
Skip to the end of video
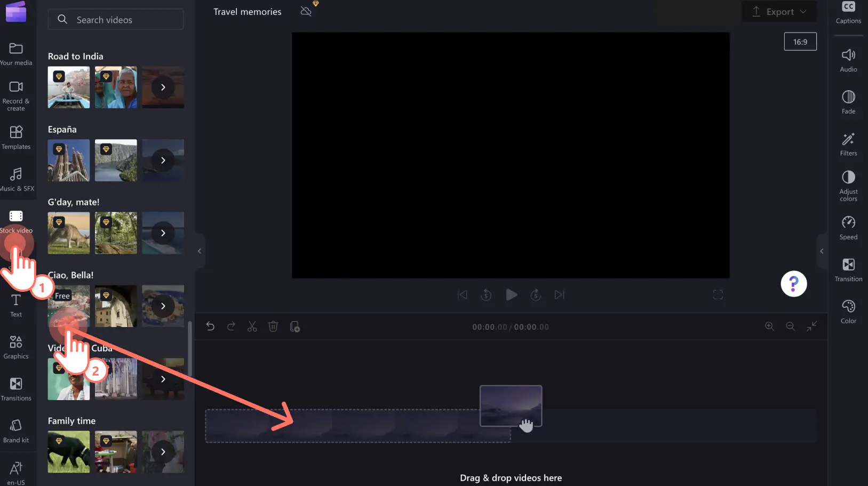click(559, 294)
